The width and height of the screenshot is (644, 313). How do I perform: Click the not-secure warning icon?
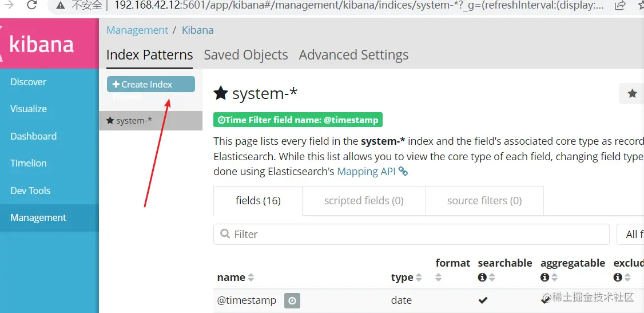[61, 5]
